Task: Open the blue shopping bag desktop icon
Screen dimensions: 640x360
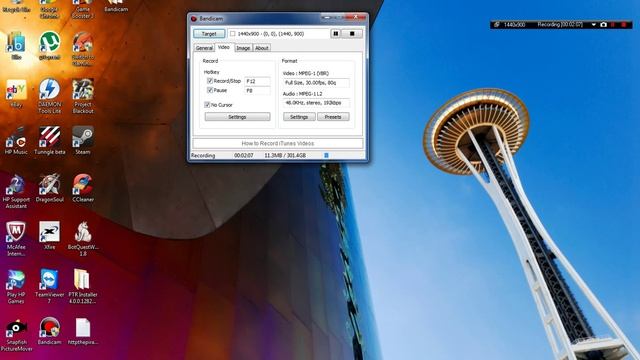Action: click(16, 46)
